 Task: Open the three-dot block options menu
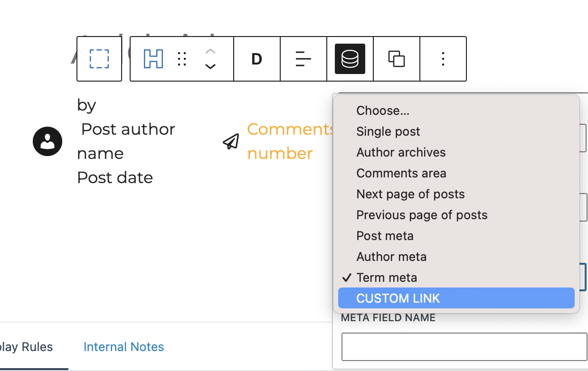[443, 59]
